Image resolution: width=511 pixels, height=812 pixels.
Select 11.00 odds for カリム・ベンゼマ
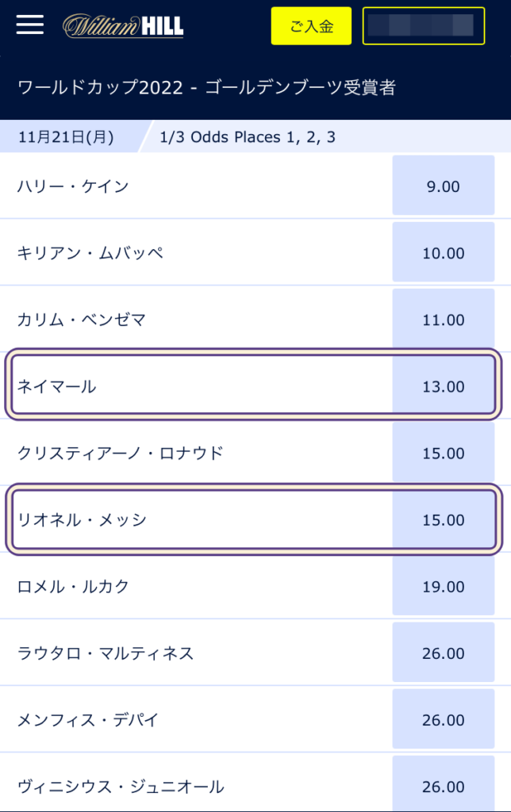(x=443, y=320)
